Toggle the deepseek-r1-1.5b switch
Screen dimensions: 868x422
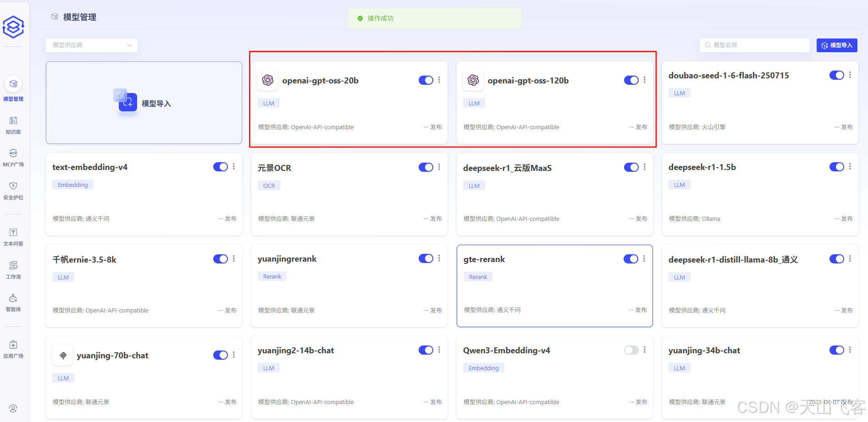pyautogui.click(x=837, y=167)
